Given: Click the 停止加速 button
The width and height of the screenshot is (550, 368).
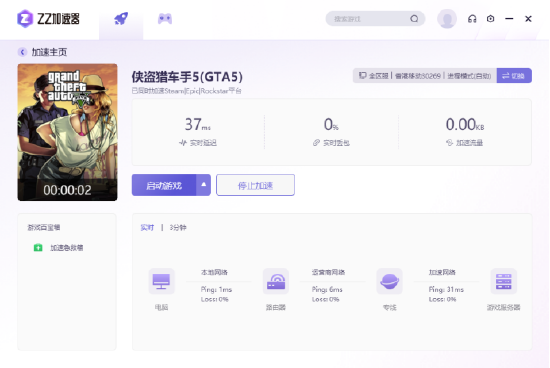Looking at the screenshot, I should pos(255,185).
